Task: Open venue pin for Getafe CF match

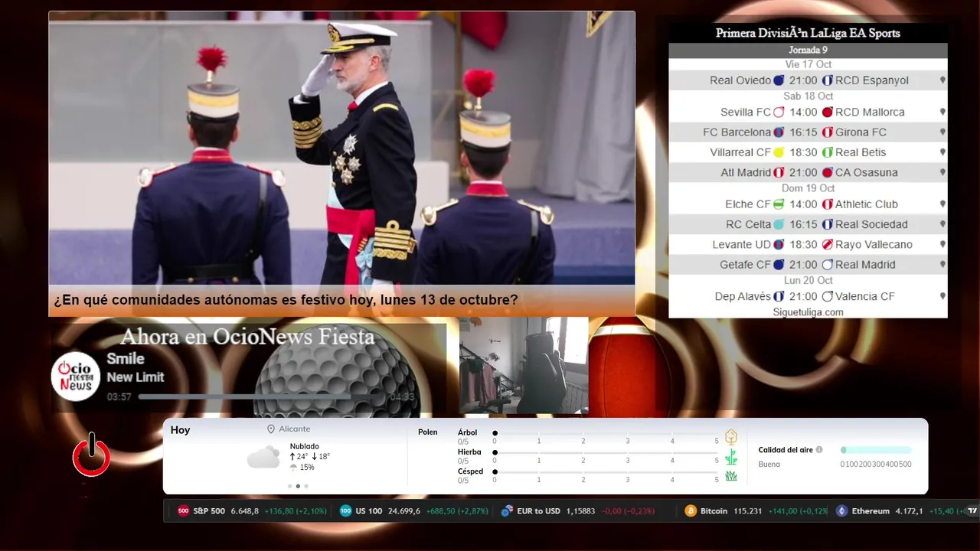Action: click(x=942, y=265)
